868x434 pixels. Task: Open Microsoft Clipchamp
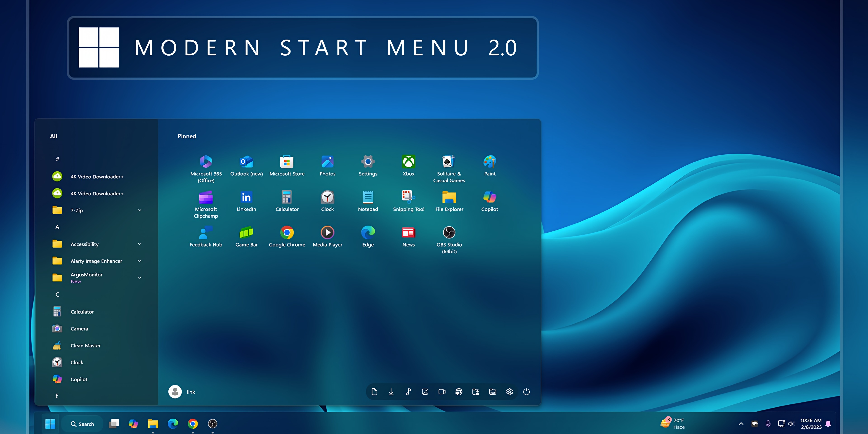[206, 204]
